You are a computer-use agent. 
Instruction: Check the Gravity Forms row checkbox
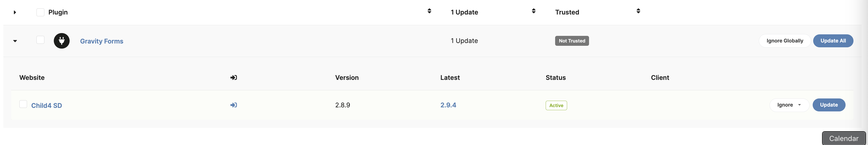coord(41,40)
